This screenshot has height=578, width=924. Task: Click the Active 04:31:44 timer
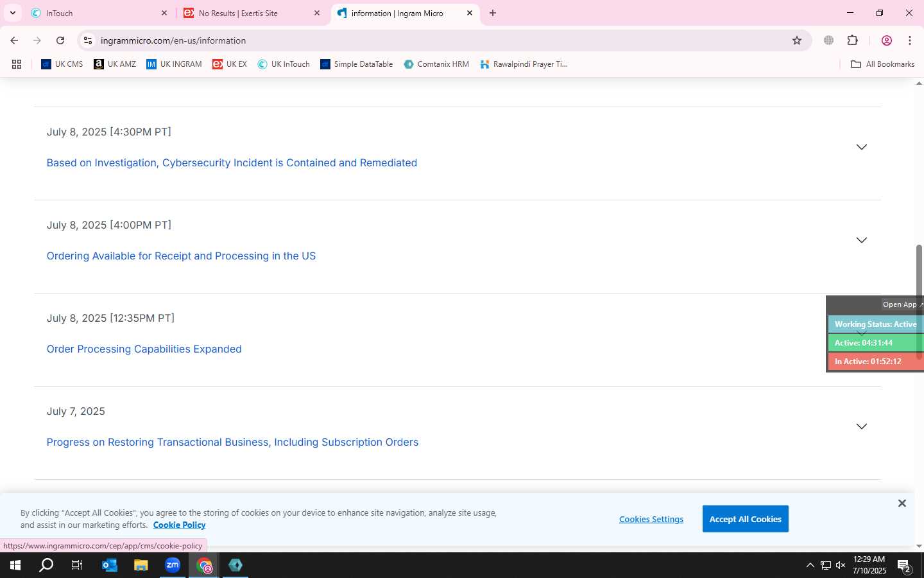875,343
